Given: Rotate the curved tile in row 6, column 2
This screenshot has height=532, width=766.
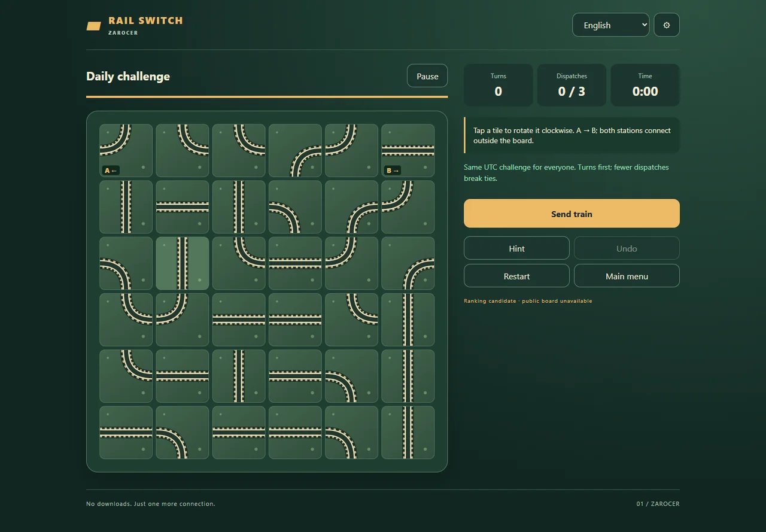Looking at the screenshot, I should pyautogui.click(x=183, y=433).
